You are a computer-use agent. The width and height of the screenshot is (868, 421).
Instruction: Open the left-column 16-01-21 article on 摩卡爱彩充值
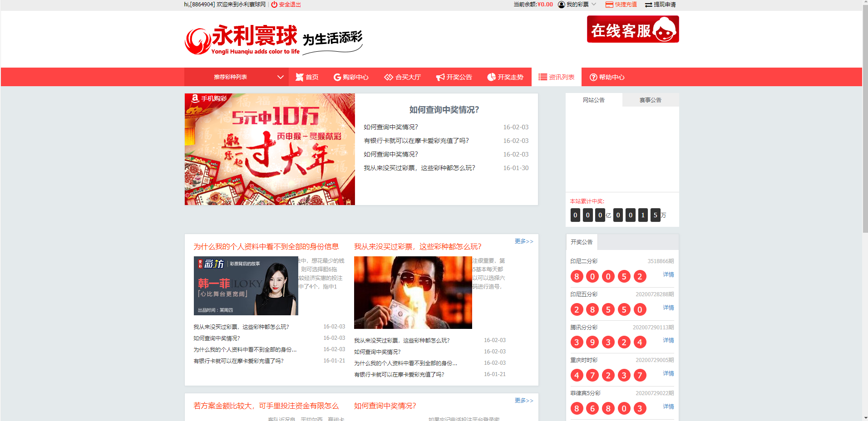pyautogui.click(x=238, y=361)
